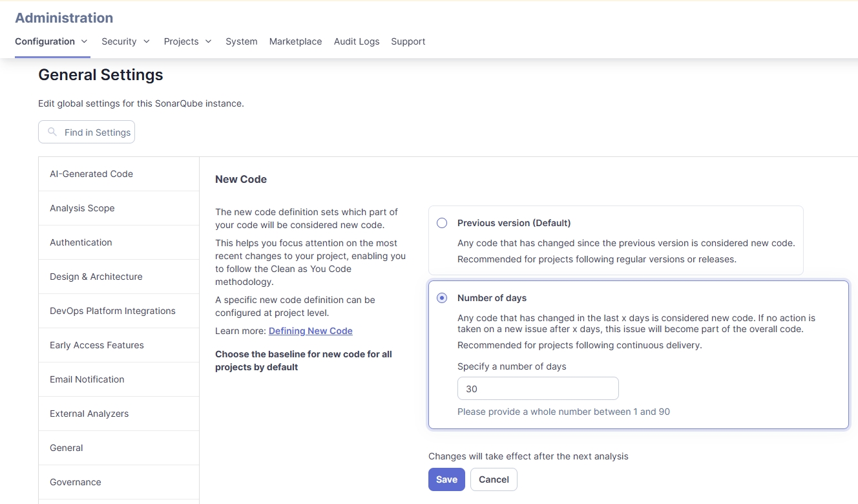This screenshot has width=858, height=504.
Task: Expand the Configuration dropdown menu
Action: (x=52, y=41)
